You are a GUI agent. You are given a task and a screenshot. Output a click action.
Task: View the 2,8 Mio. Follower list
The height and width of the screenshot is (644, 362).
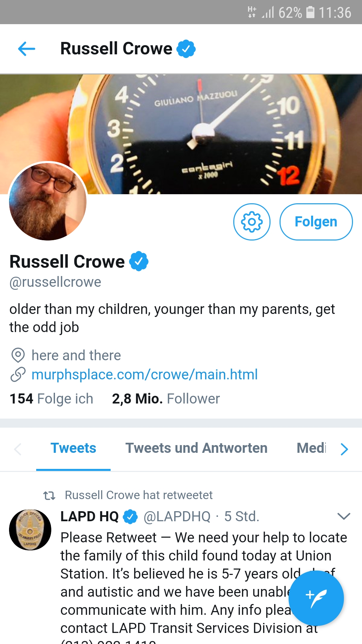click(x=166, y=399)
